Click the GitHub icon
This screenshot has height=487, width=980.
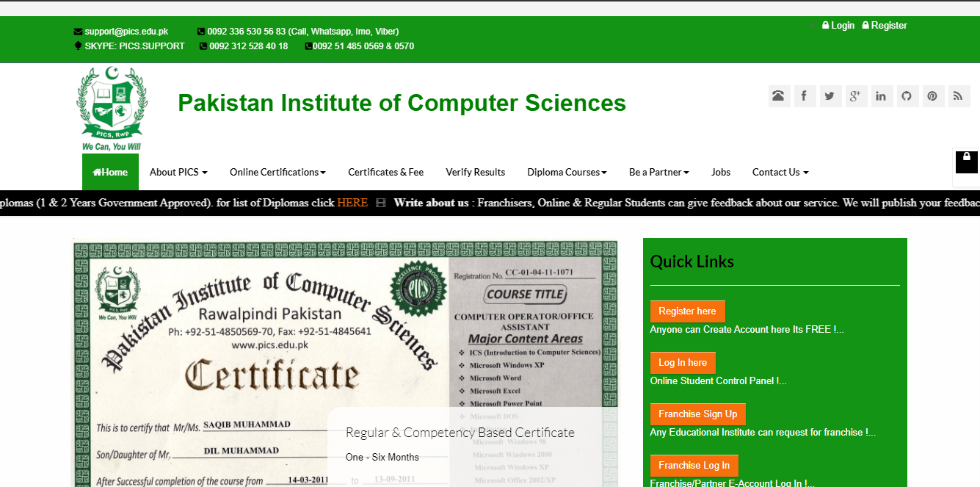tap(907, 95)
